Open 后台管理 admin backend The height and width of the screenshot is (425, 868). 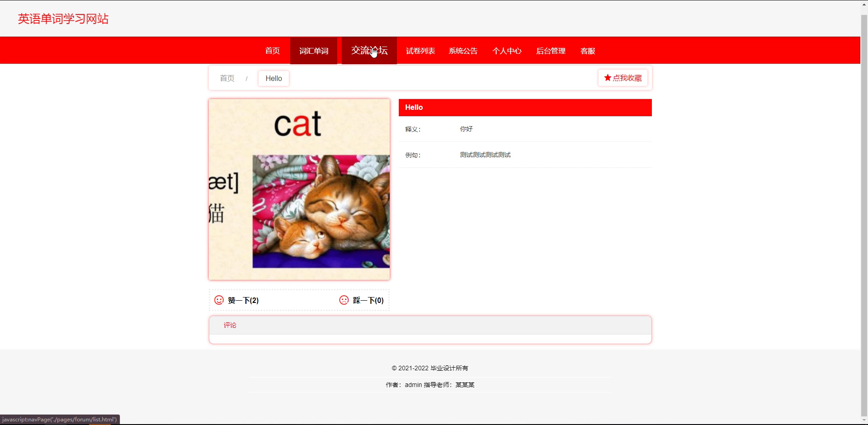pyautogui.click(x=551, y=51)
